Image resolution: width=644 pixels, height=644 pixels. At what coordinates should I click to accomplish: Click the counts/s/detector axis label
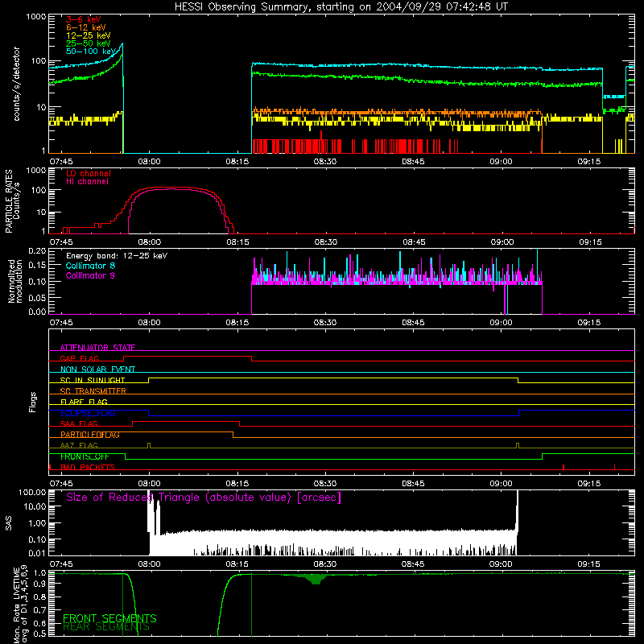click(16, 84)
